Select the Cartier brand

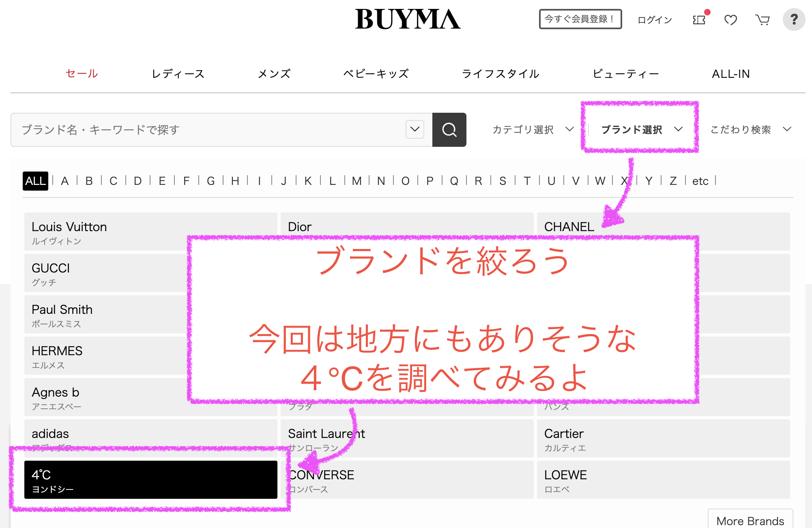pos(664,438)
